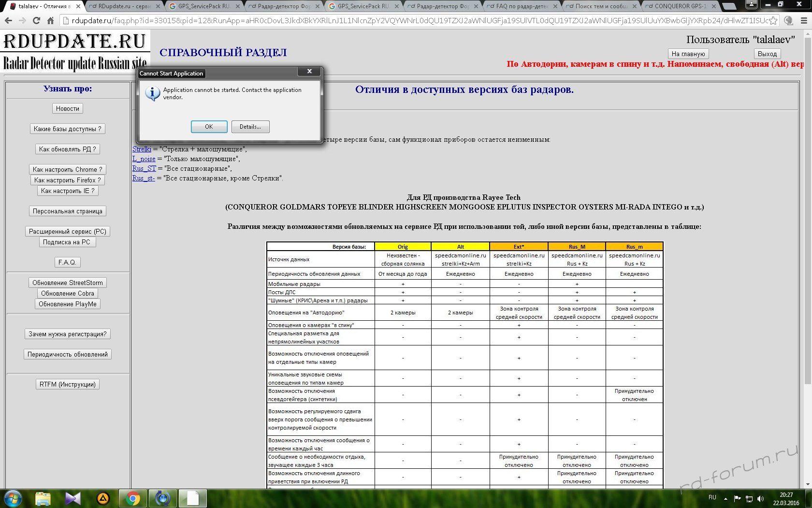The width and height of the screenshot is (812, 508).
Task: Follow the Strelki link
Action: point(142,149)
